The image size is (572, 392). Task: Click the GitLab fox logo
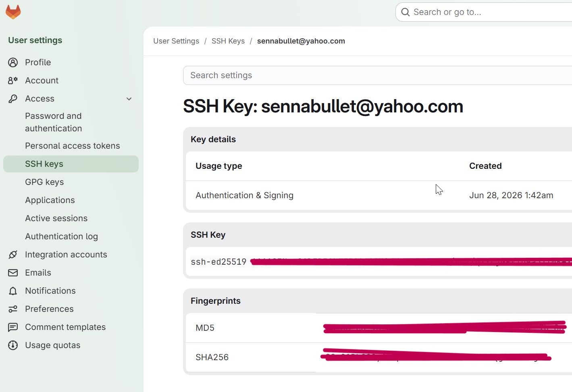point(13,12)
